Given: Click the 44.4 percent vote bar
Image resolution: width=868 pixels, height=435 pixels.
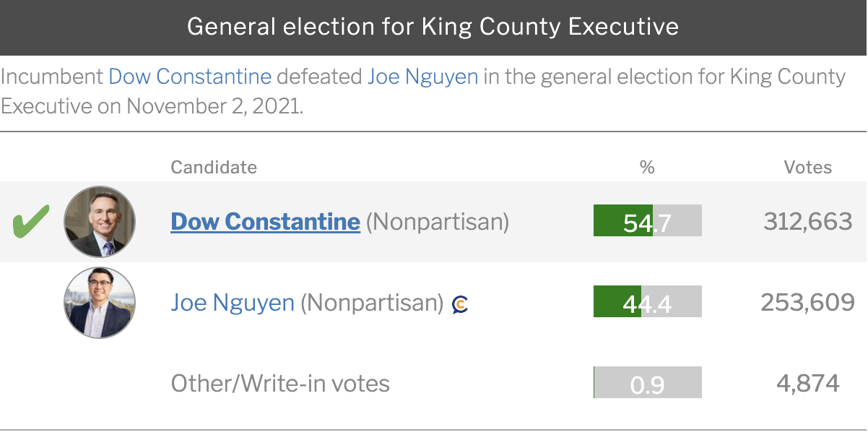Looking at the screenshot, I should pyautogui.click(x=647, y=302).
